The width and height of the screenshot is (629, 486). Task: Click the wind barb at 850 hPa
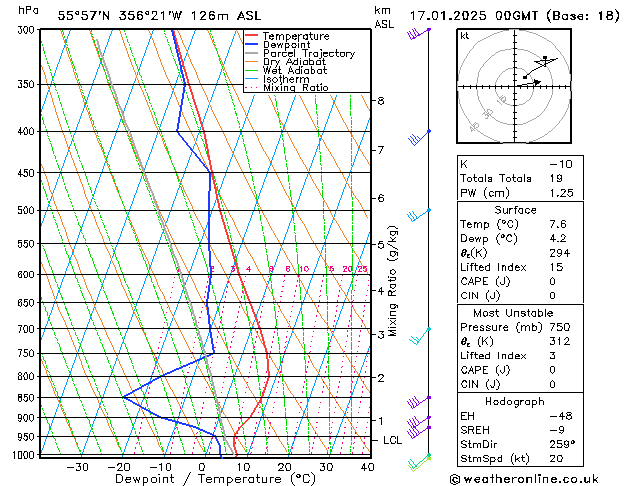tap(419, 402)
